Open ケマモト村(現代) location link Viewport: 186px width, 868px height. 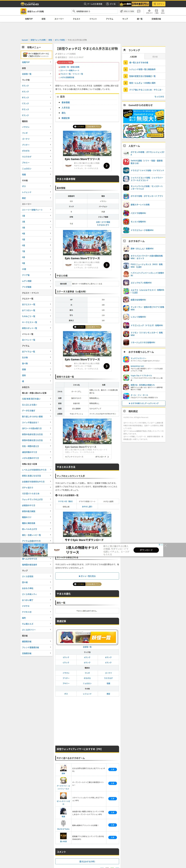[65, 501]
